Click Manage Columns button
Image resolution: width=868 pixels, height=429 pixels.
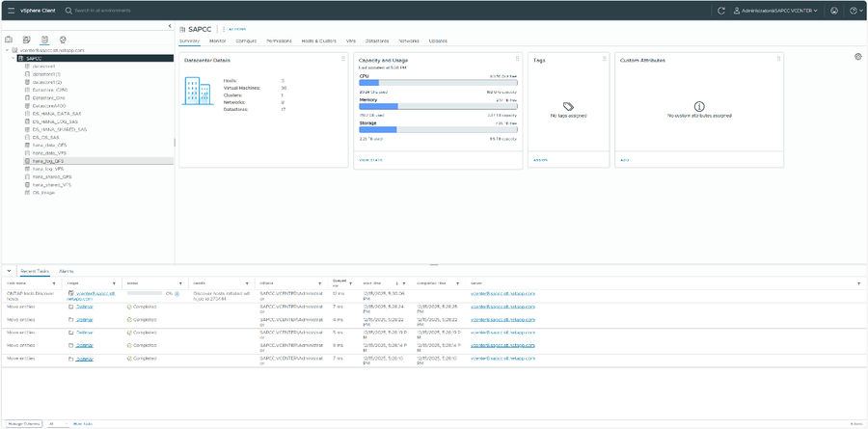[x=23, y=423]
